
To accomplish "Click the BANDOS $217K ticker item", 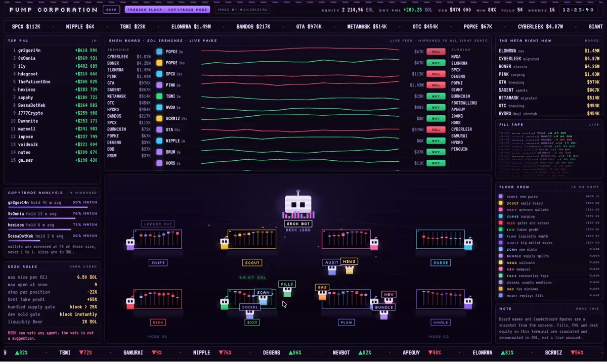I will [253, 26].
